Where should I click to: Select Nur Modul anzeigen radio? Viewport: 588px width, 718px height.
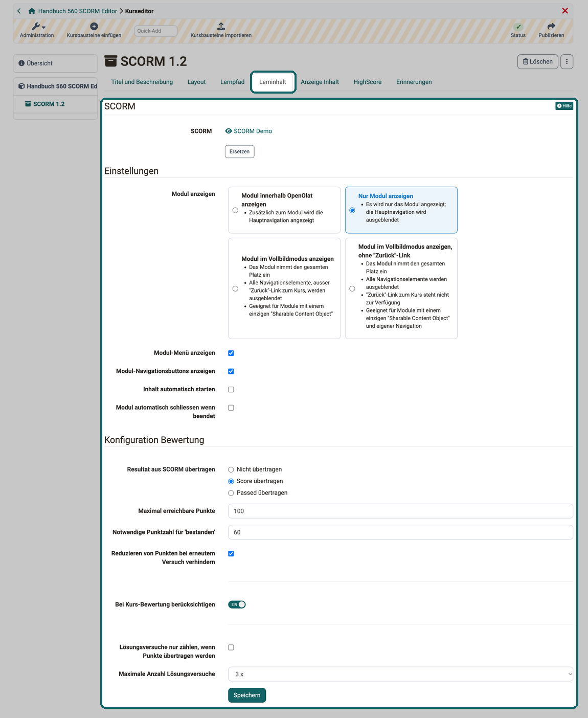[x=352, y=210]
